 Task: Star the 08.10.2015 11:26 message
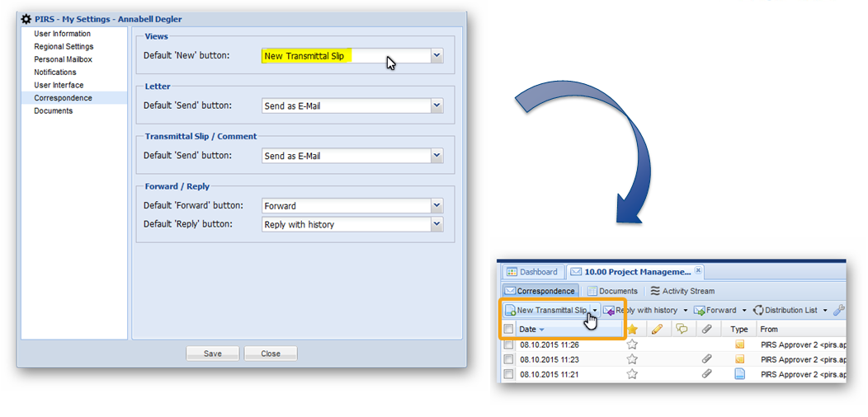632,344
